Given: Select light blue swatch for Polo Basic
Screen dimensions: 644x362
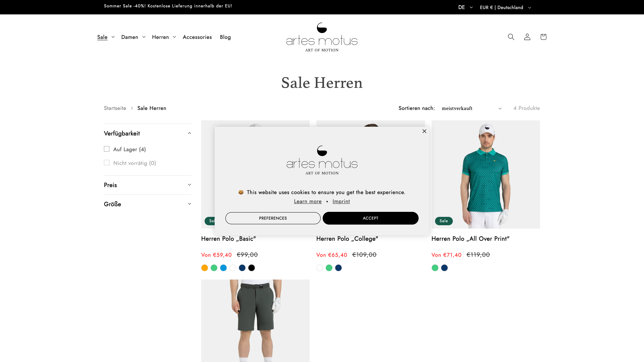Looking at the screenshot, I should point(223,268).
